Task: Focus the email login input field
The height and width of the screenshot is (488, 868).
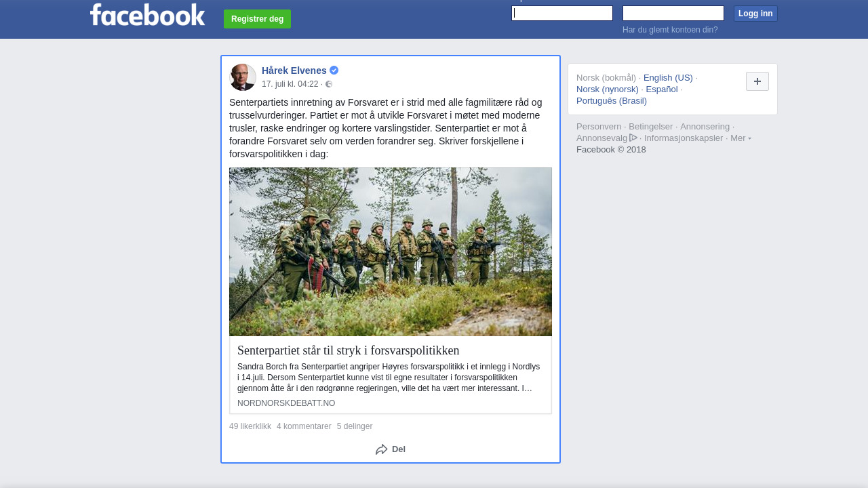Action: (x=562, y=14)
